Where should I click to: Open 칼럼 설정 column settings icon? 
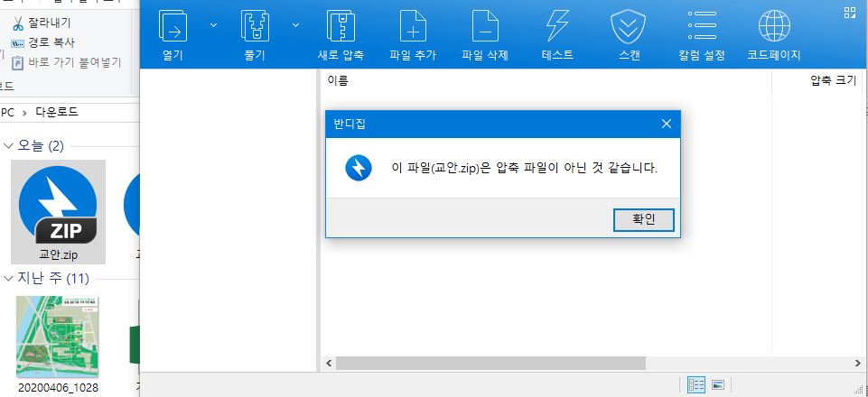pos(702,26)
